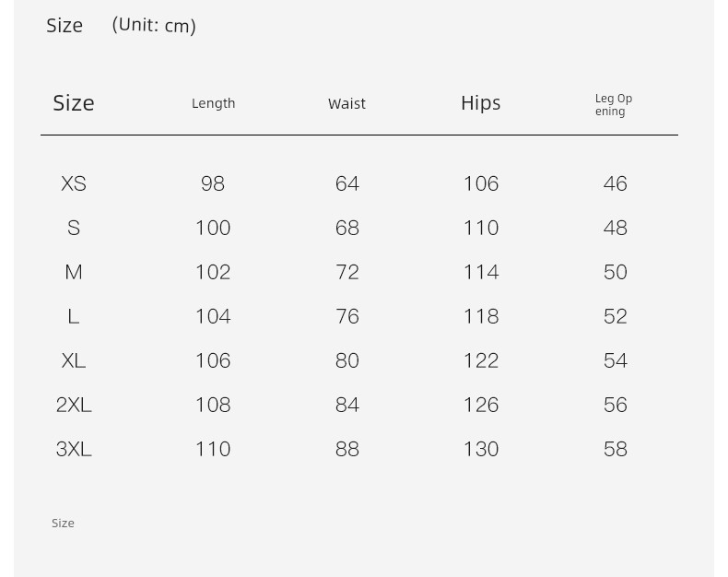
Task: Select the XL size row label
Action: tap(74, 360)
